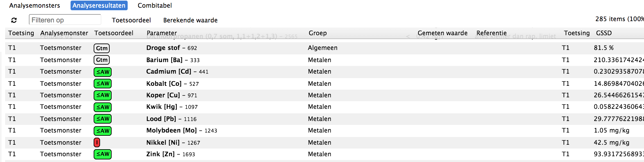Select the Analyseresultaten tab
Viewport: 644px width, 162px height.
click(99, 5)
